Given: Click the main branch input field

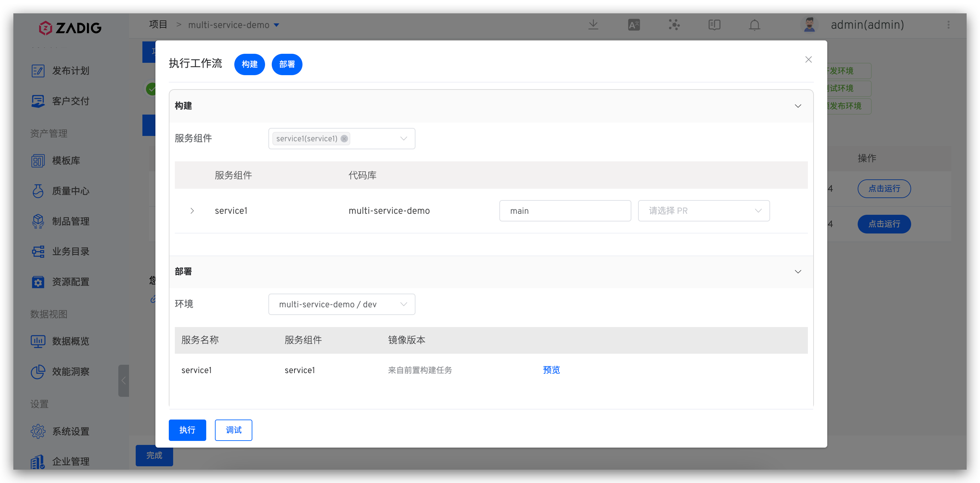Looking at the screenshot, I should pyautogui.click(x=565, y=211).
